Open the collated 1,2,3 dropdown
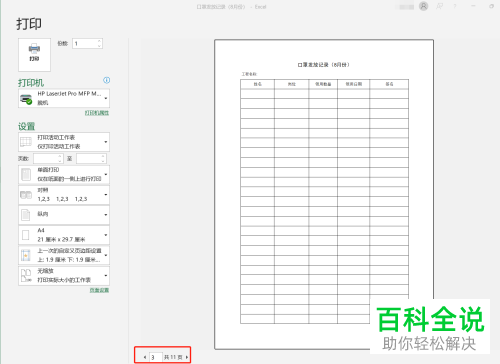The width and height of the screenshot is (500, 364). coord(64,195)
